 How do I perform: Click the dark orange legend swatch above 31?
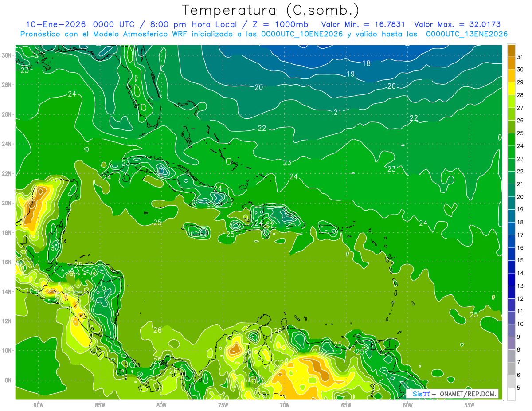pos(511,50)
